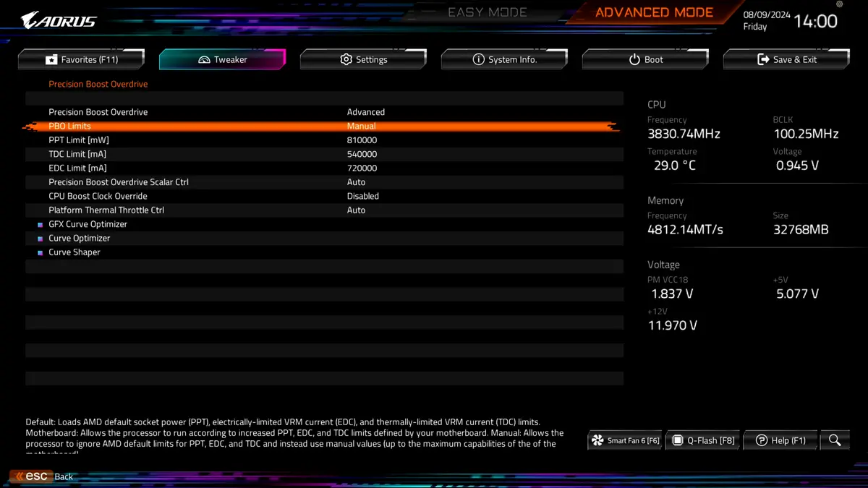Open Platform Thermal Throttle Ctrl Auto option
Image resolution: width=868 pixels, height=488 pixels.
357,210
